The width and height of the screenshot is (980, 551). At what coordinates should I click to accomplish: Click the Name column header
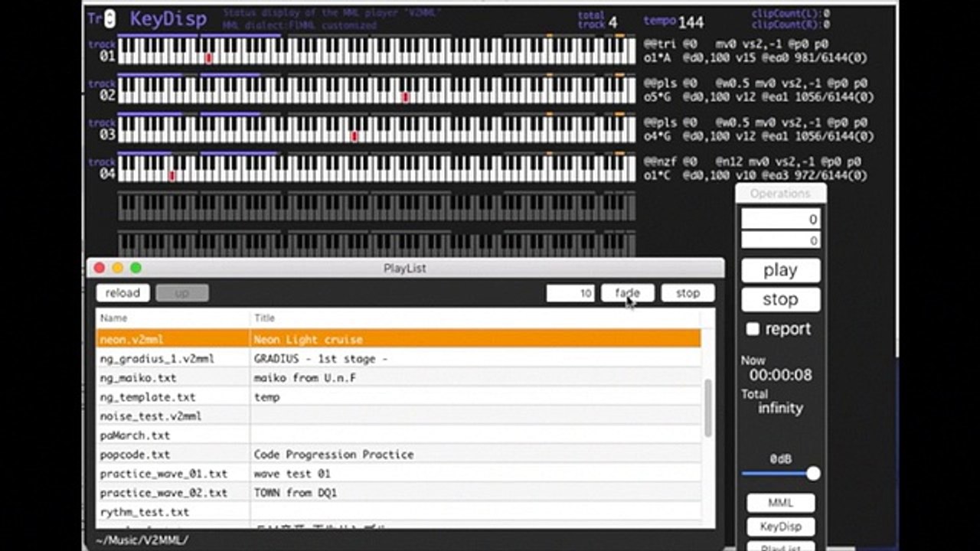pyautogui.click(x=173, y=318)
